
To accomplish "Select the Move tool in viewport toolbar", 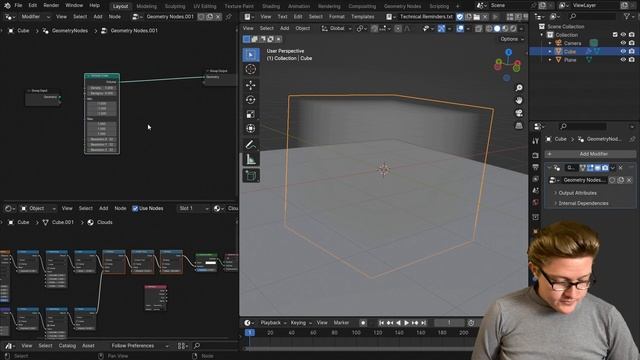I will [251, 85].
